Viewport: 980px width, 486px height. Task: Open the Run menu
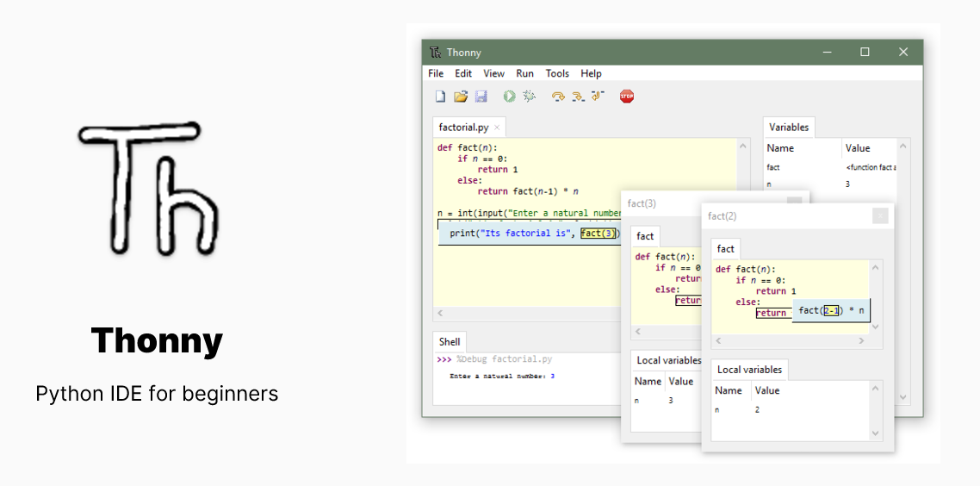click(x=525, y=73)
